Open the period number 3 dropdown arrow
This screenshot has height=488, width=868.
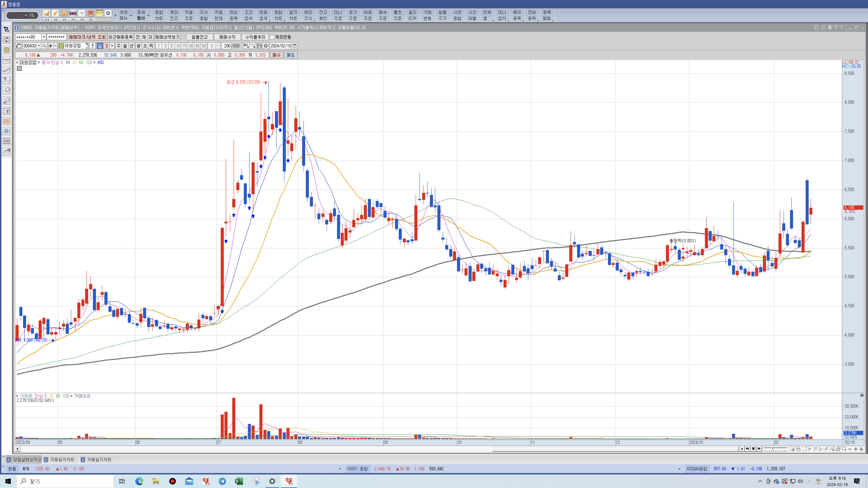(x=112, y=46)
